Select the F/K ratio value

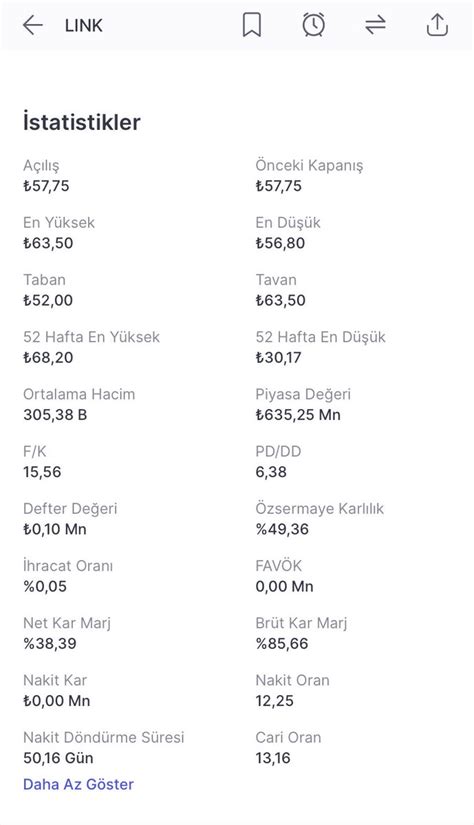[x=42, y=472]
